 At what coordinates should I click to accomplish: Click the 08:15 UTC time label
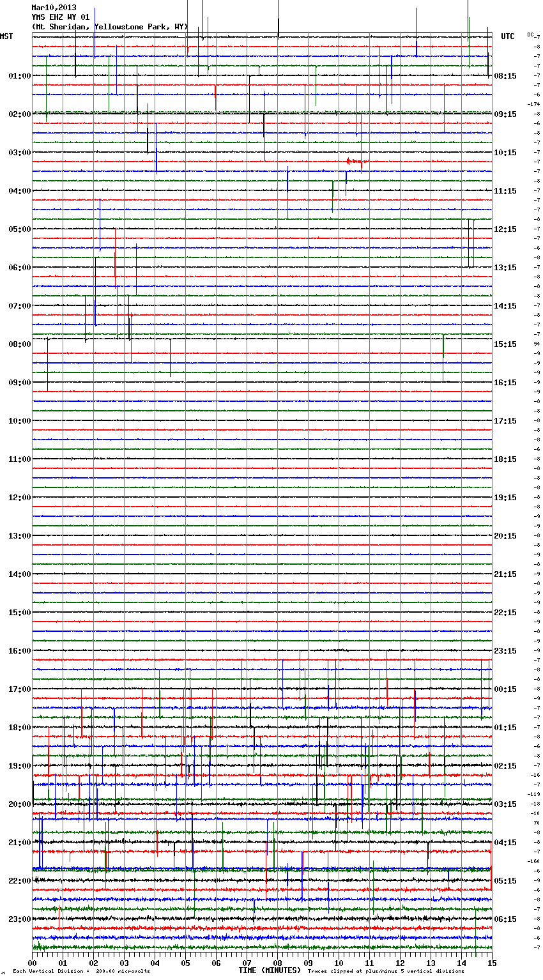[505, 76]
